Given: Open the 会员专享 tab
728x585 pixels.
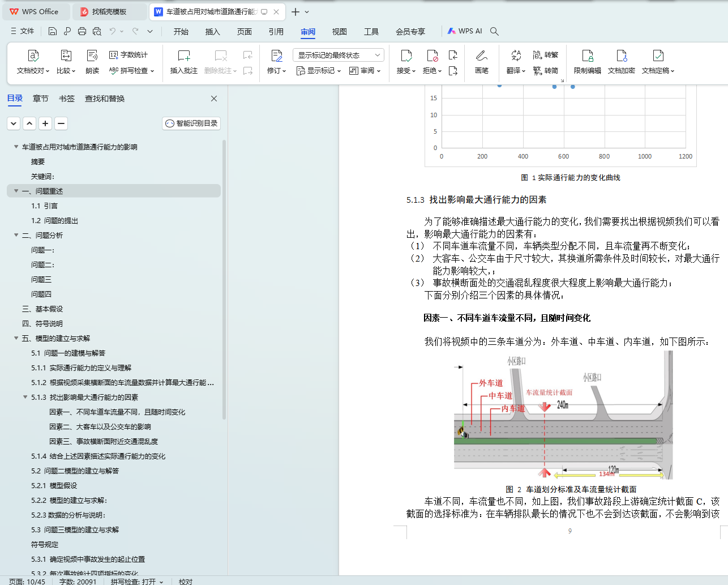Looking at the screenshot, I should pyautogui.click(x=410, y=32).
